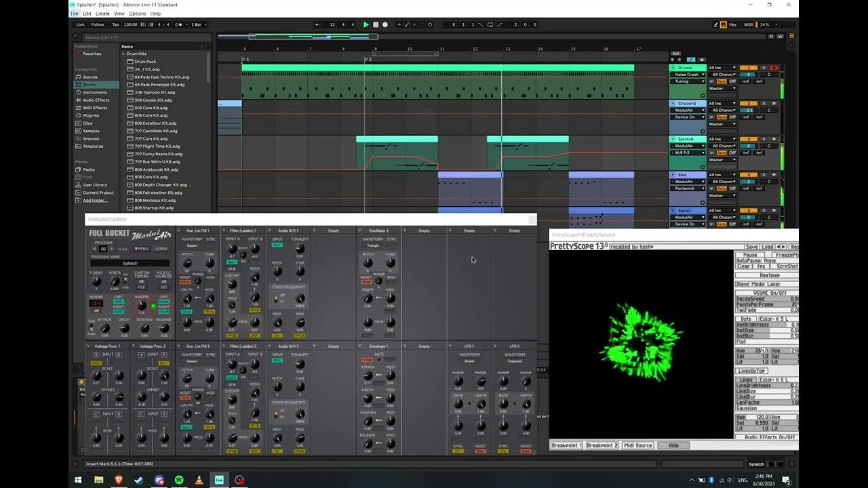Click the PrettyScope DotBrightness slider
The width and height of the screenshot is (868, 488).
pyautogui.click(x=767, y=325)
